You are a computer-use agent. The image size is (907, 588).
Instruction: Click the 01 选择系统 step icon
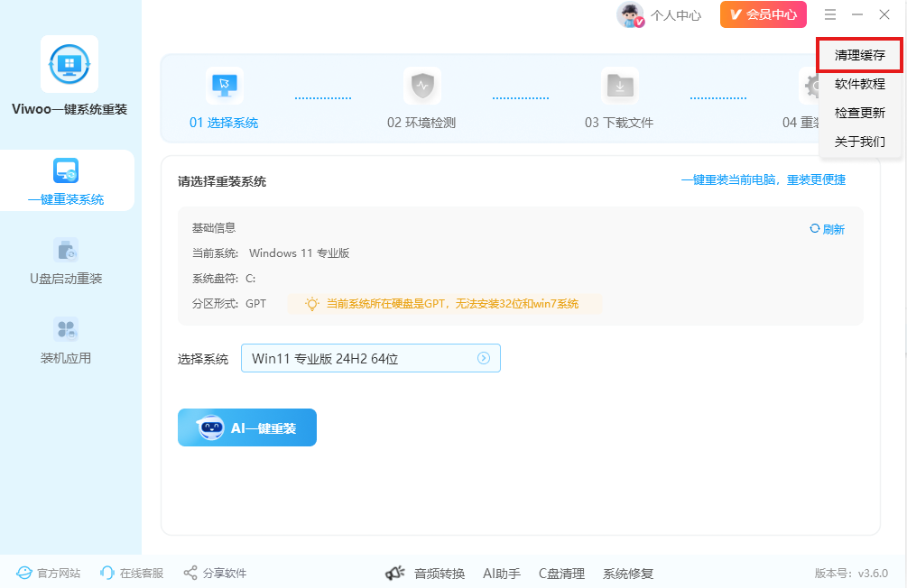(x=225, y=86)
